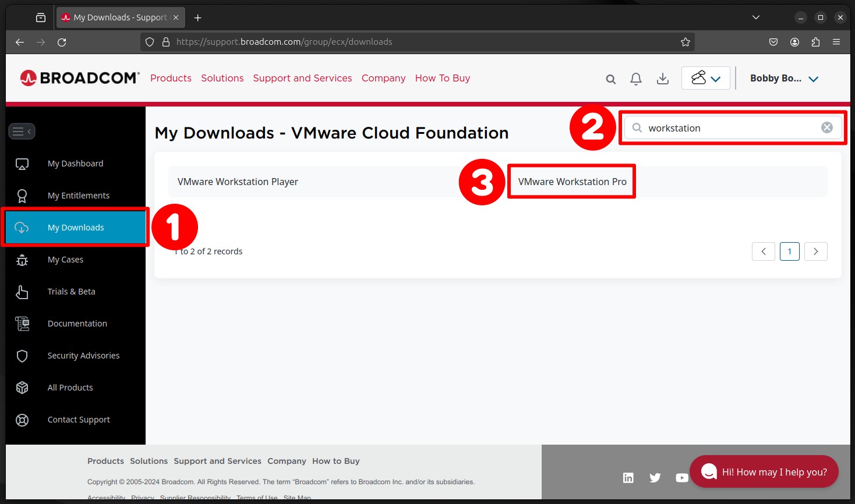Open the notifications bell icon
Image resolution: width=855 pixels, height=504 pixels.
[x=636, y=79]
